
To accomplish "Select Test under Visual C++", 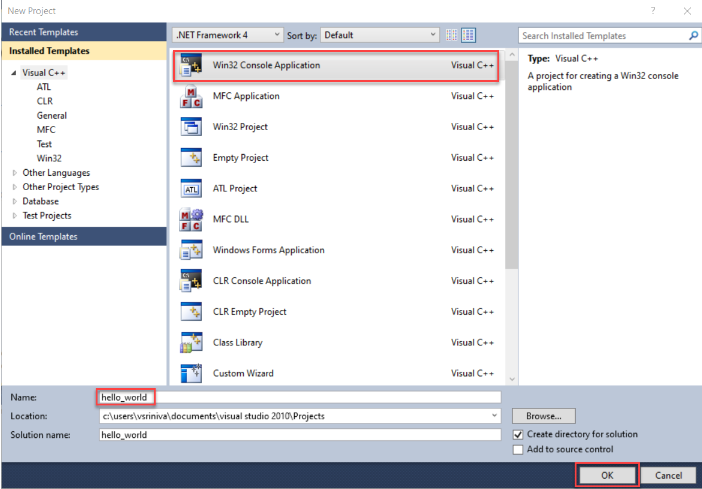I will point(44,144).
